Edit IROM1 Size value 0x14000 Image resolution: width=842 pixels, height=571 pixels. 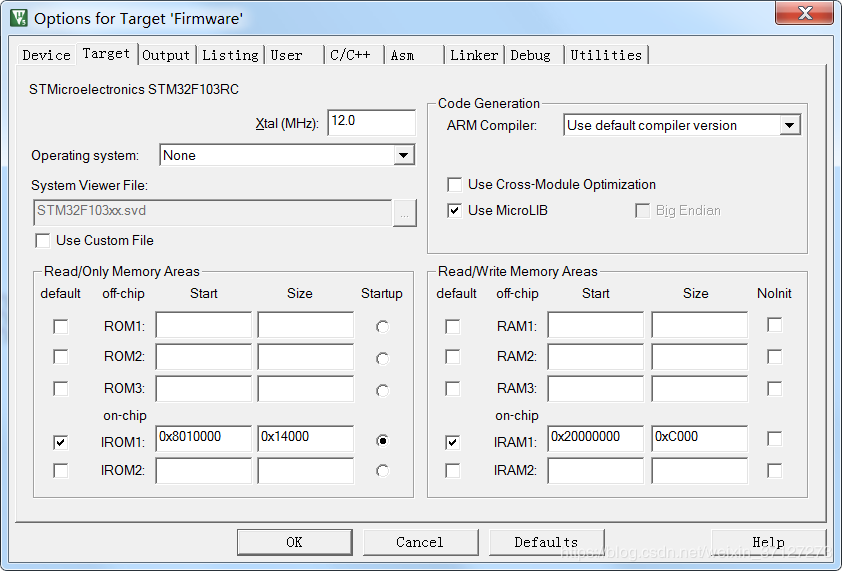tap(306, 438)
